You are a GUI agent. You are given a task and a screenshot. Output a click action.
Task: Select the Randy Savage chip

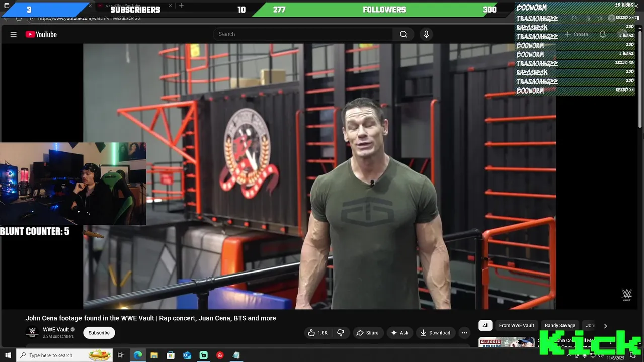(559, 325)
